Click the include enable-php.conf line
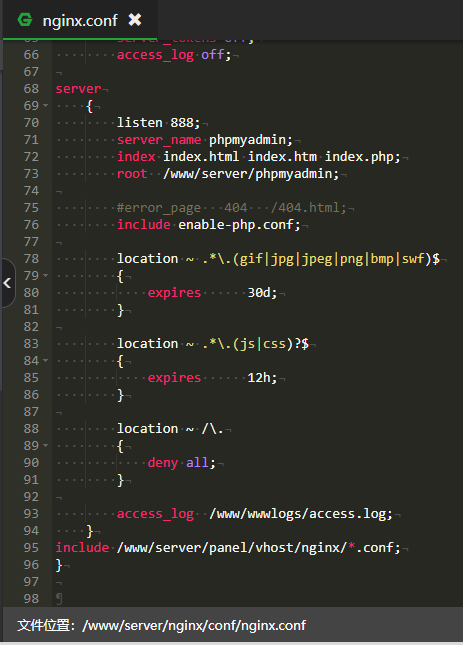 click(x=209, y=225)
